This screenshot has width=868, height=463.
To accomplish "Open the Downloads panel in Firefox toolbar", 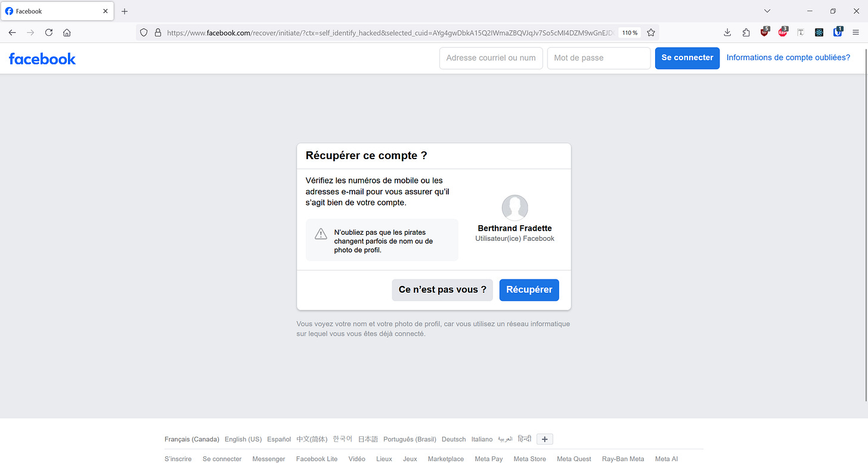I will pos(727,32).
